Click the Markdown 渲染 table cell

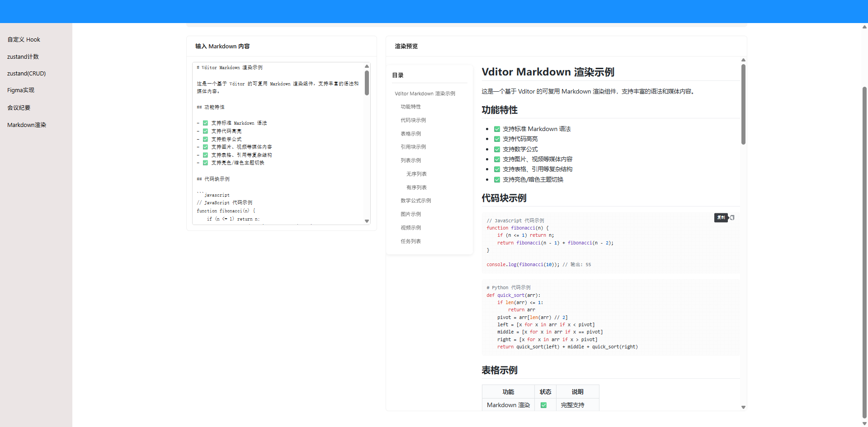508,405
